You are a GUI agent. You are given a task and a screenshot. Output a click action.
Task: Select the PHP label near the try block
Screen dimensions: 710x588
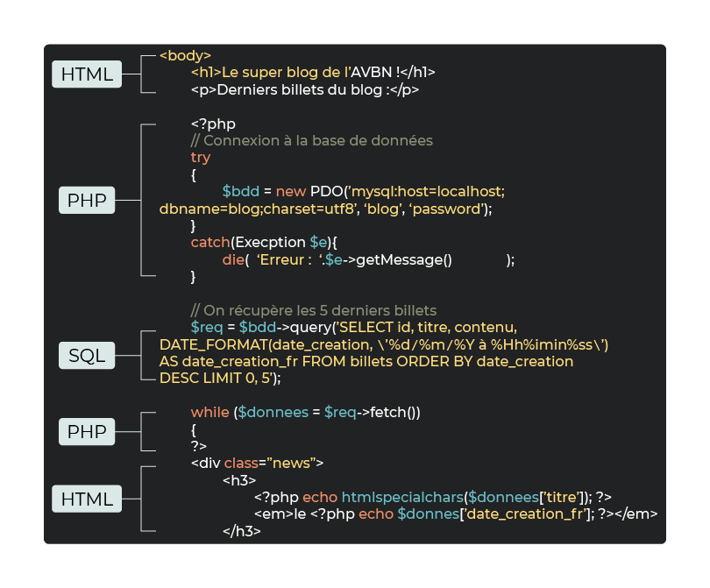pyautogui.click(x=86, y=200)
